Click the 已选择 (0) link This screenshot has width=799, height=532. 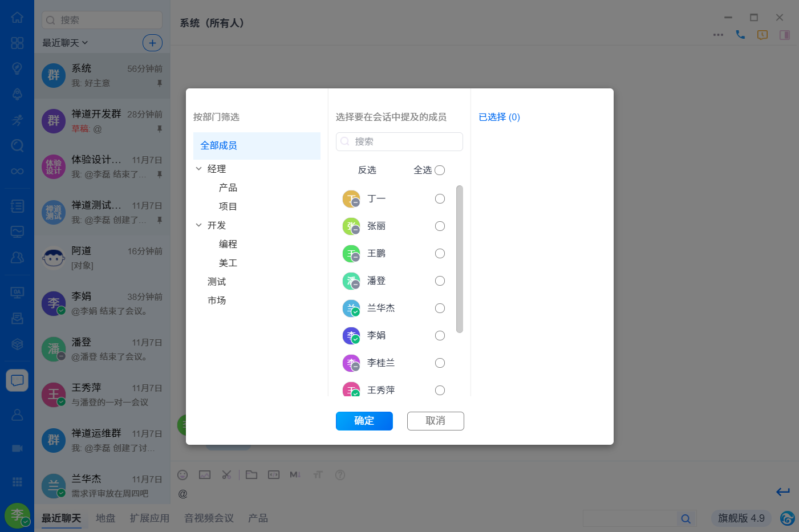coord(500,117)
